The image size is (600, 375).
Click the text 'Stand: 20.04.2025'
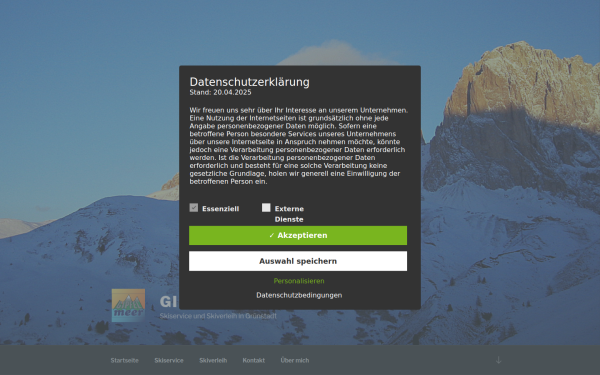tap(220, 92)
